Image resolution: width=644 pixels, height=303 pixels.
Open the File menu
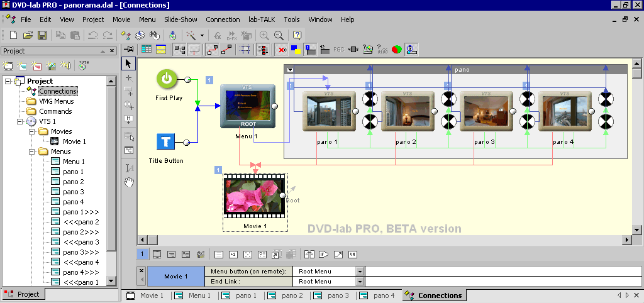26,19
